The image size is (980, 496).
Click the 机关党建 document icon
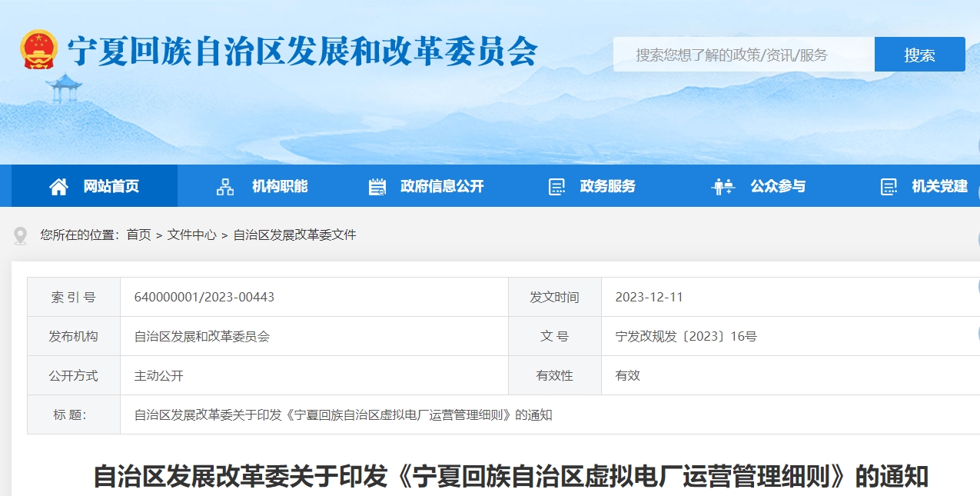coord(889,186)
